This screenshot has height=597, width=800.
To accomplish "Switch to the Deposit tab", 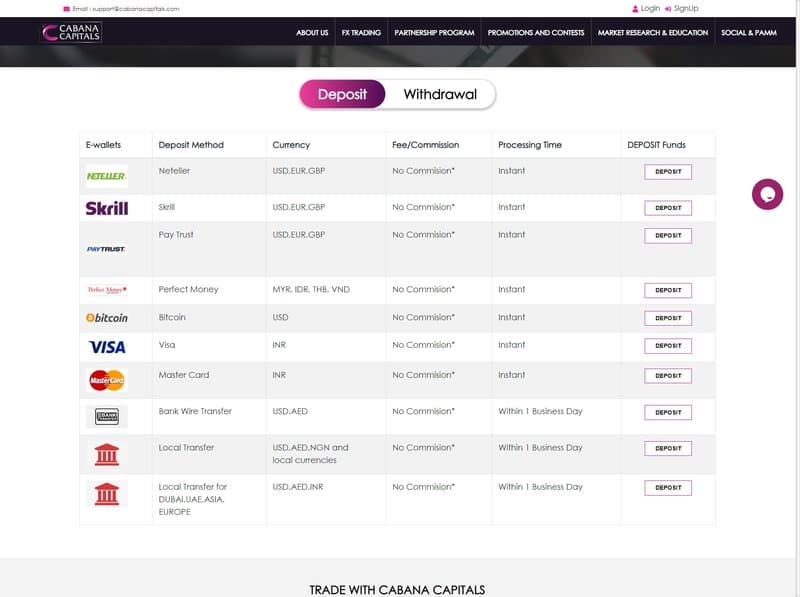I will pos(342,94).
